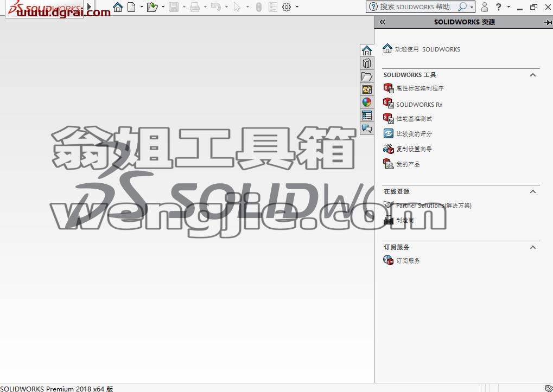The width and height of the screenshot is (553, 392).
Task: Open the Help question mark icon
Action: pos(498,7)
